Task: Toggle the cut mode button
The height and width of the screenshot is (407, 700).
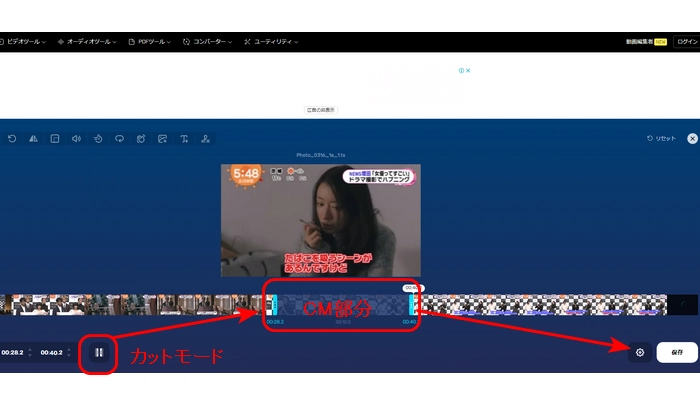Action: click(x=99, y=352)
